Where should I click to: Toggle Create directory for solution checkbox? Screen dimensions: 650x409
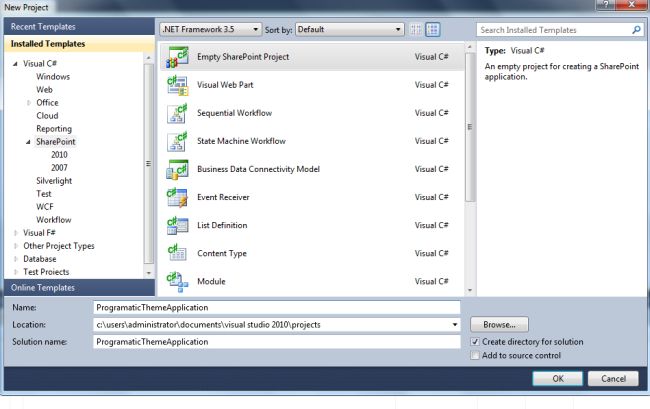475,342
